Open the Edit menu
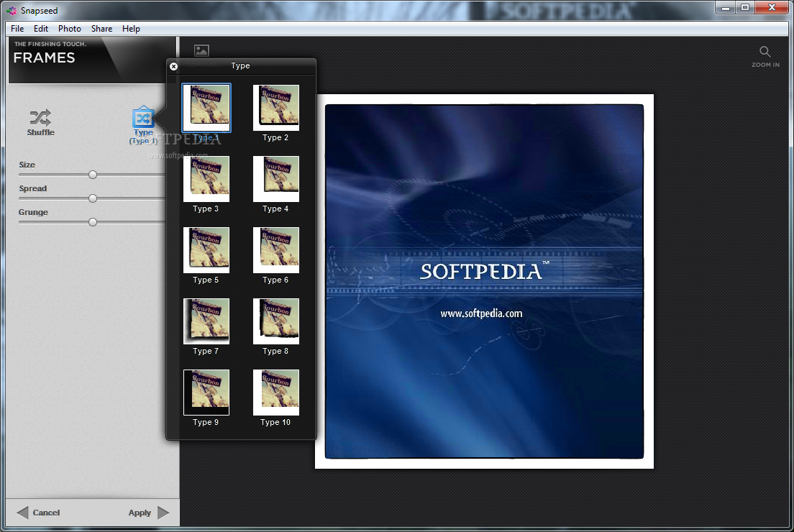794x532 pixels. pyautogui.click(x=41, y=29)
